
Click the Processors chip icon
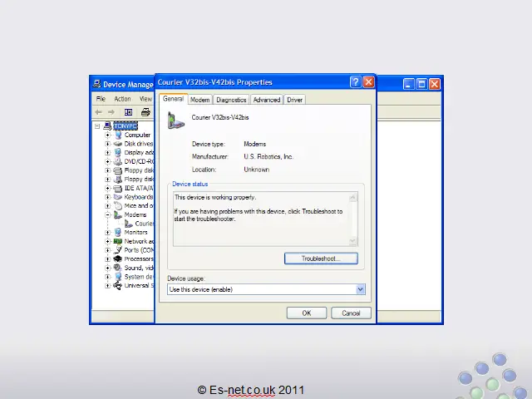(x=118, y=259)
